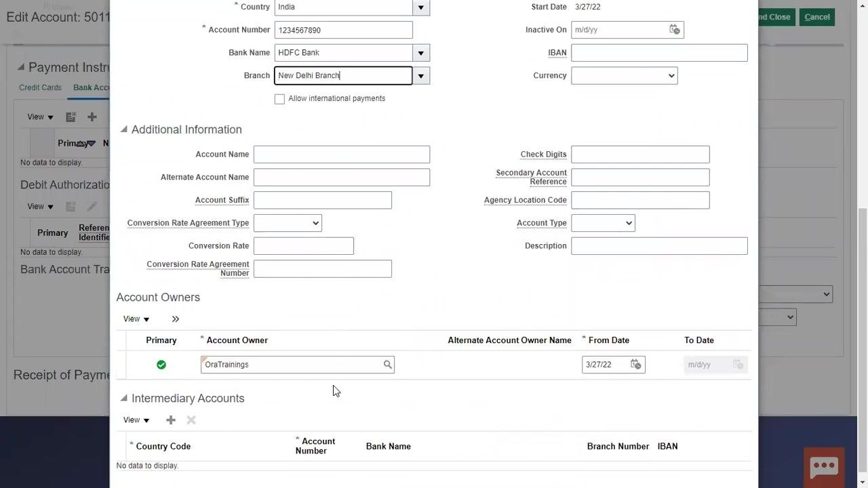Collapse the Intermediary Accounts section
The image size is (868, 488).
(123, 398)
